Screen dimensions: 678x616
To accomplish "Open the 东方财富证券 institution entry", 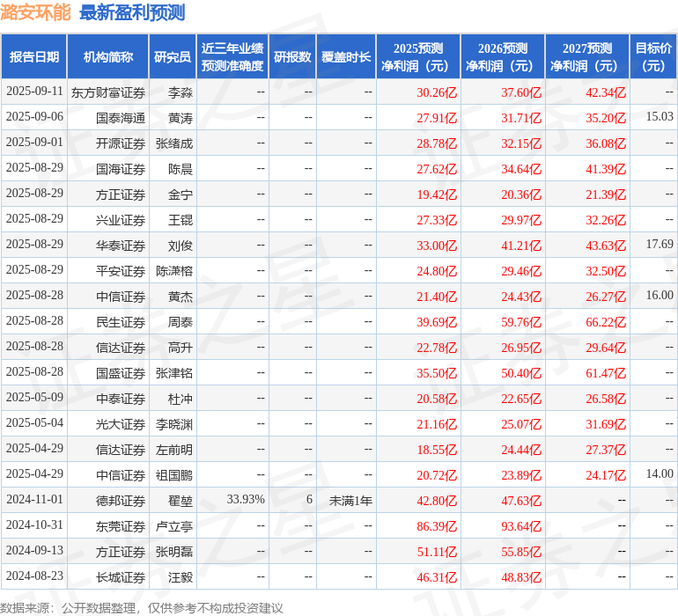I will point(108,92).
